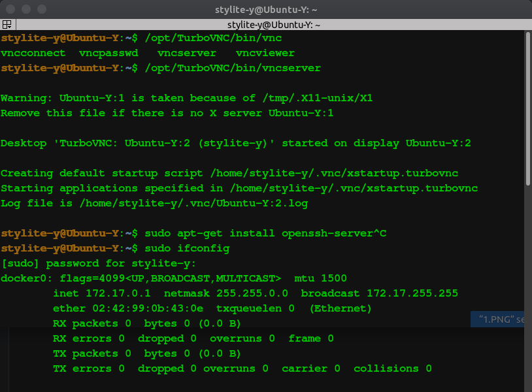Screen dimensions: 532x392
Task: Click 'Creating default startup script' line
Action: [229, 173]
